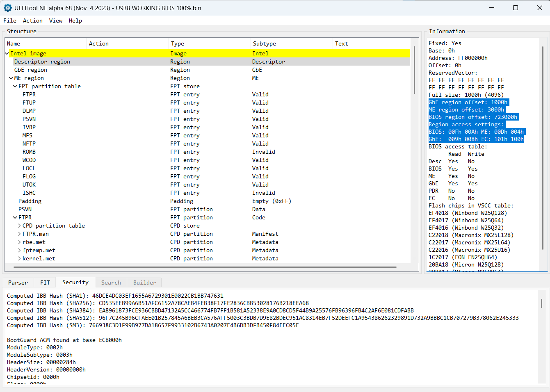
Task: Click 'BootGuard ACM found at base EC8000h' line
Action: click(x=64, y=340)
